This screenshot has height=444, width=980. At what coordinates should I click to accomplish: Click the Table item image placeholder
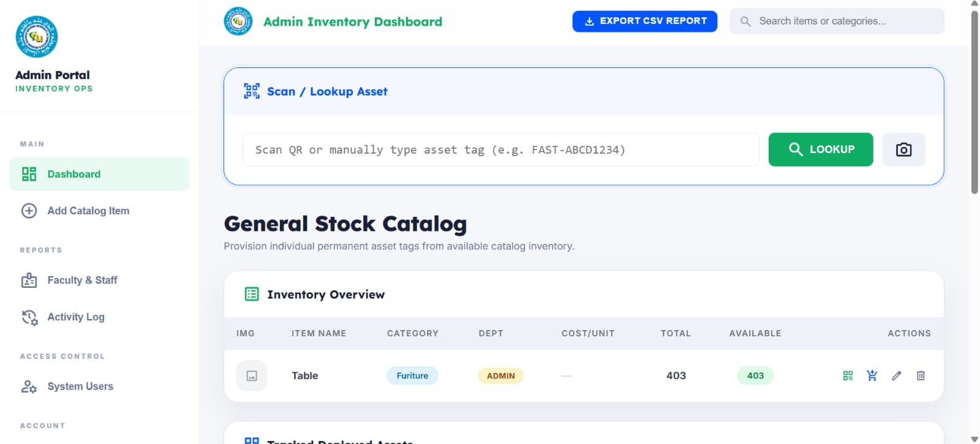pyautogui.click(x=252, y=375)
